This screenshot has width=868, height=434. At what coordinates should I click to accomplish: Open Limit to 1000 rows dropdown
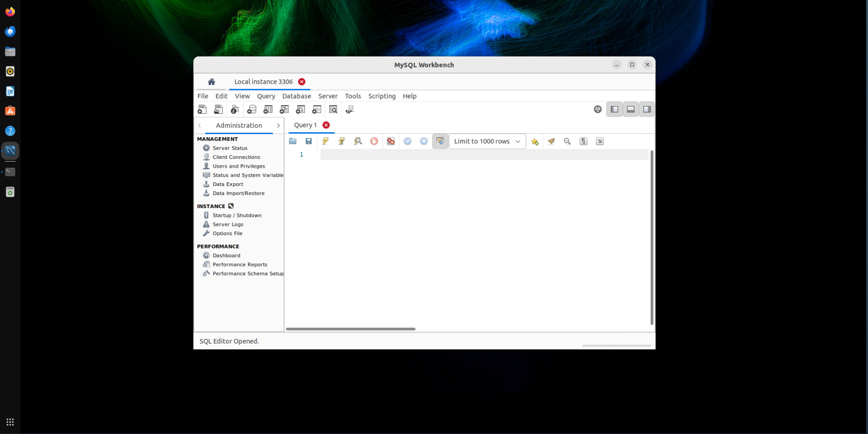(x=487, y=141)
